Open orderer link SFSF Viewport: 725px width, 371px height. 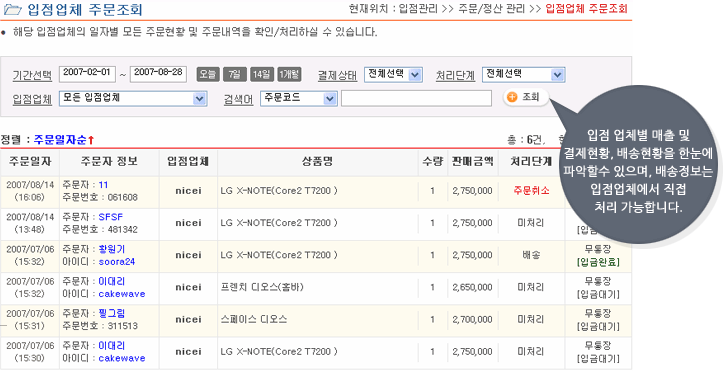111,217
